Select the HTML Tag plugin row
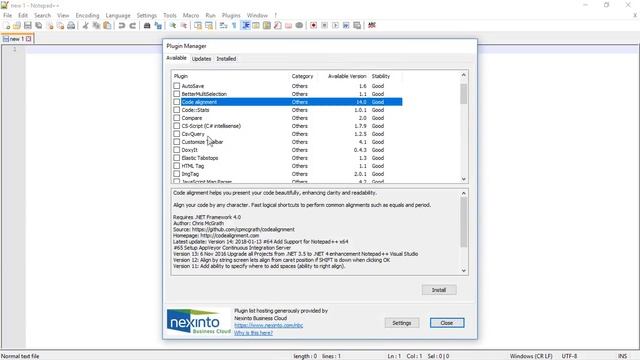 click(287, 166)
